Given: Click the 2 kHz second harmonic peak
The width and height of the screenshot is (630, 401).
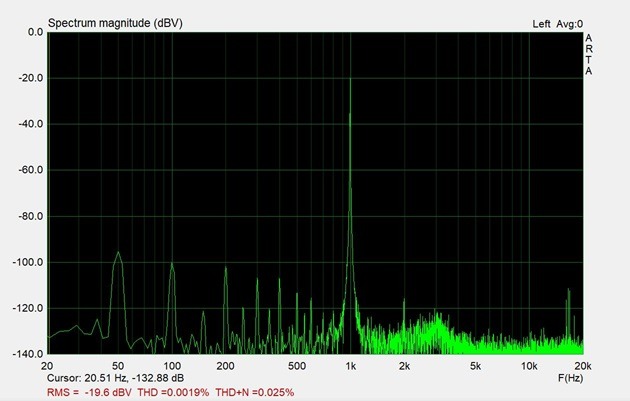Looking at the screenshot, I should click(x=404, y=300).
